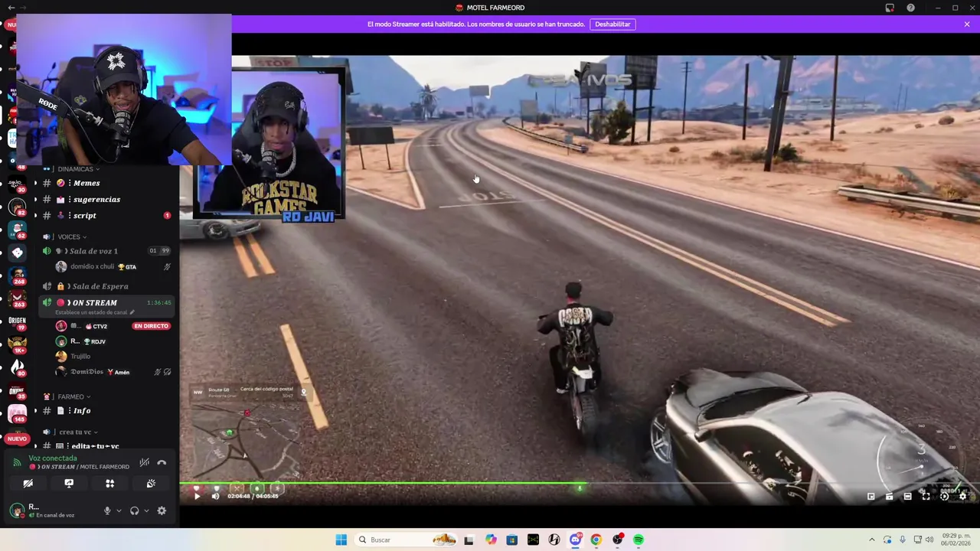This screenshot has width=980, height=551.
Task: Set the voice channel status text
Action: 94,313
